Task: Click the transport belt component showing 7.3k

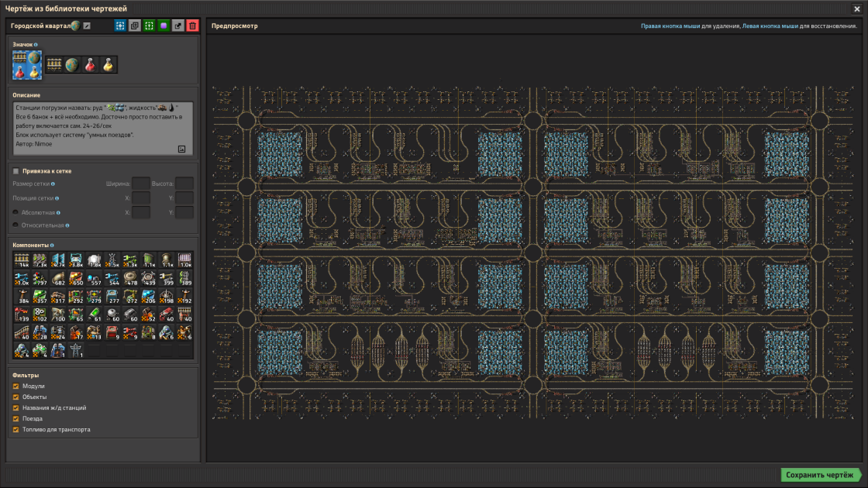Action: coord(40,260)
